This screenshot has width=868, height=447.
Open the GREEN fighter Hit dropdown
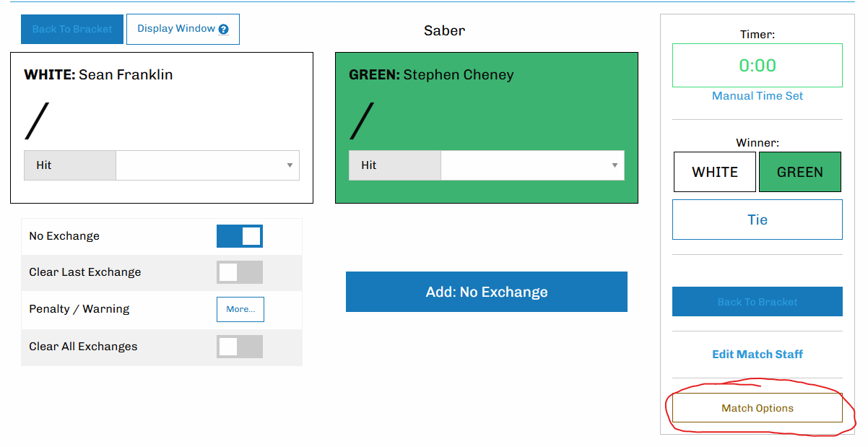coord(533,165)
